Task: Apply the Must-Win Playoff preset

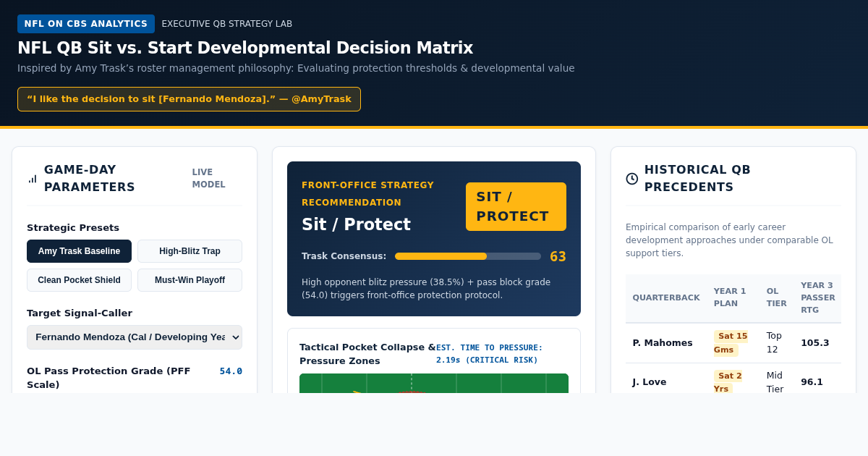Action: tap(190, 280)
